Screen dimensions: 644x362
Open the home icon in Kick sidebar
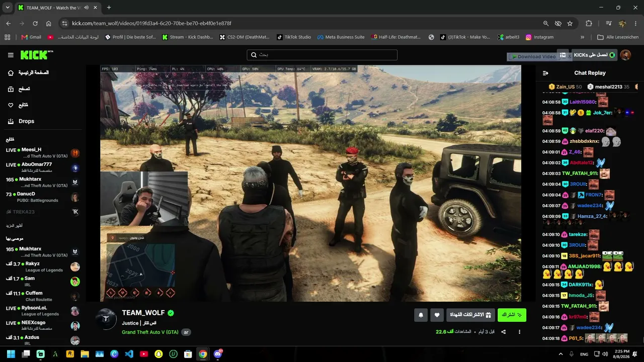(x=11, y=73)
